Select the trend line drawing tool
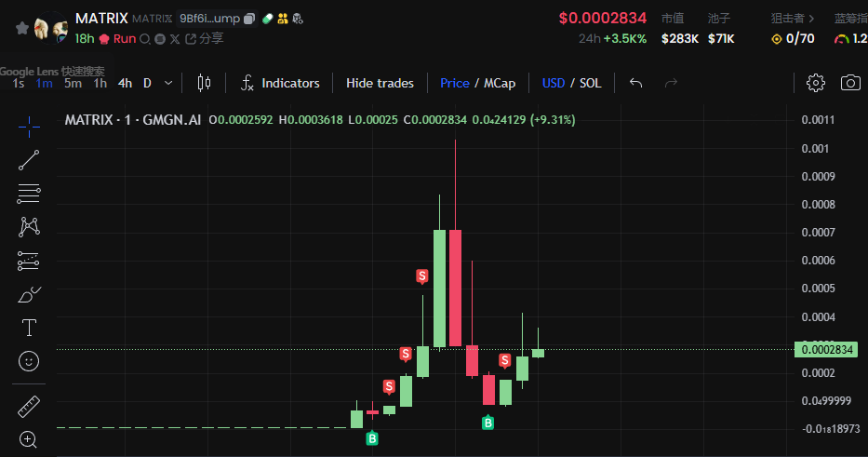The image size is (868, 457). pyautogui.click(x=29, y=160)
